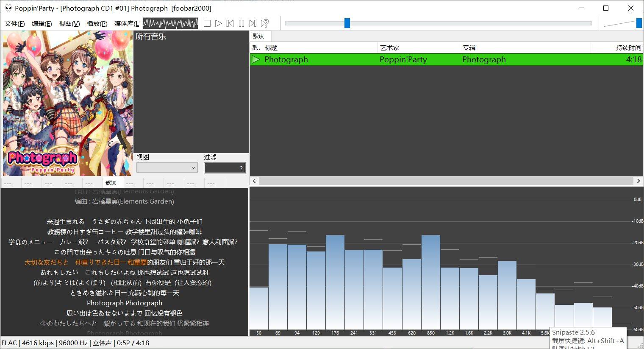Image resolution: width=644 pixels, height=349 pixels.
Task: Click Photograph in the album column
Action: (x=484, y=59)
